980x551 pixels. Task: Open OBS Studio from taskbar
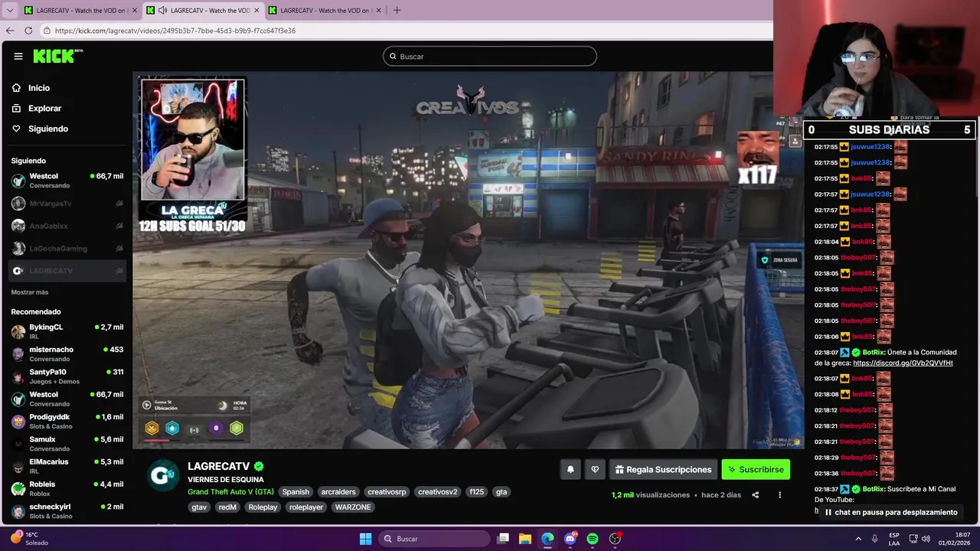tap(615, 539)
